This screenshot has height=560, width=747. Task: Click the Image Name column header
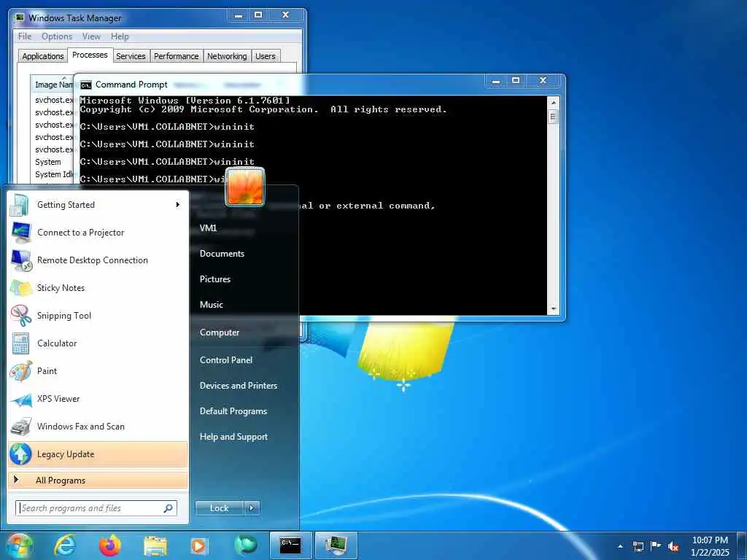coord(53,85)
